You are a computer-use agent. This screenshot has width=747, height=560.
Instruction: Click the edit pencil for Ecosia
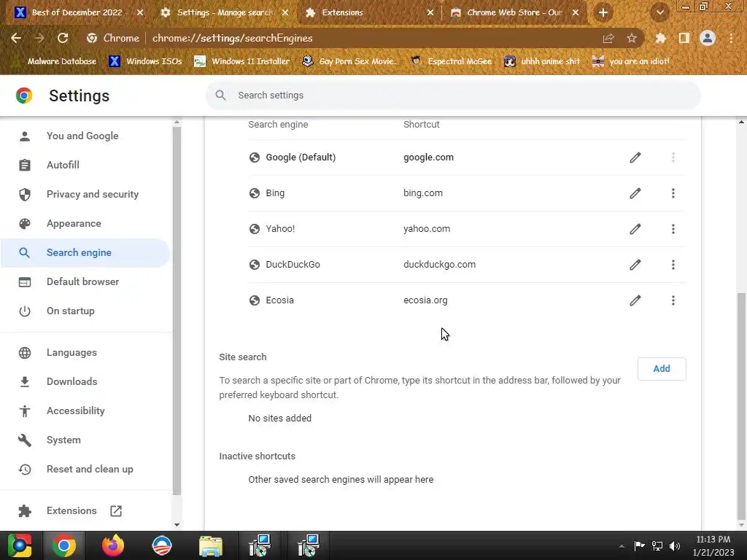(635, 300)
